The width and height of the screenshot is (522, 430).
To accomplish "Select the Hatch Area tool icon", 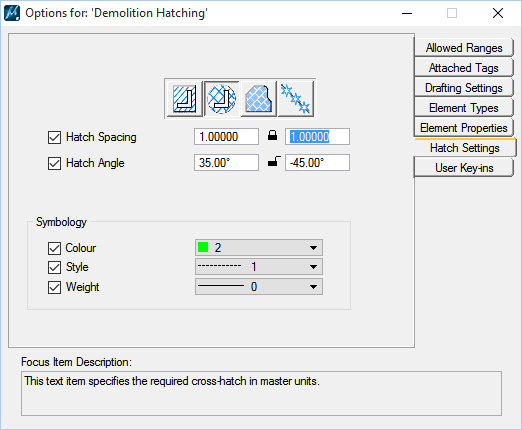I will pos(184,99).
